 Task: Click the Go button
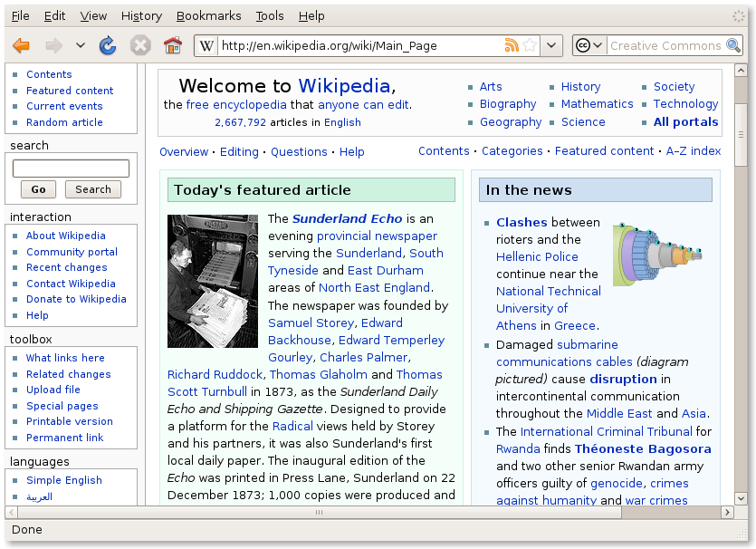(39, 189)
